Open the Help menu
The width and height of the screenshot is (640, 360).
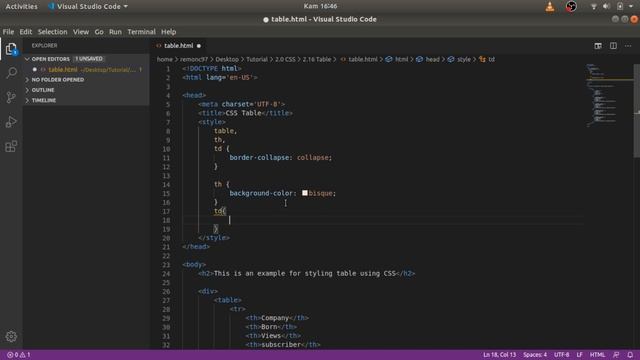pos(168,32)
